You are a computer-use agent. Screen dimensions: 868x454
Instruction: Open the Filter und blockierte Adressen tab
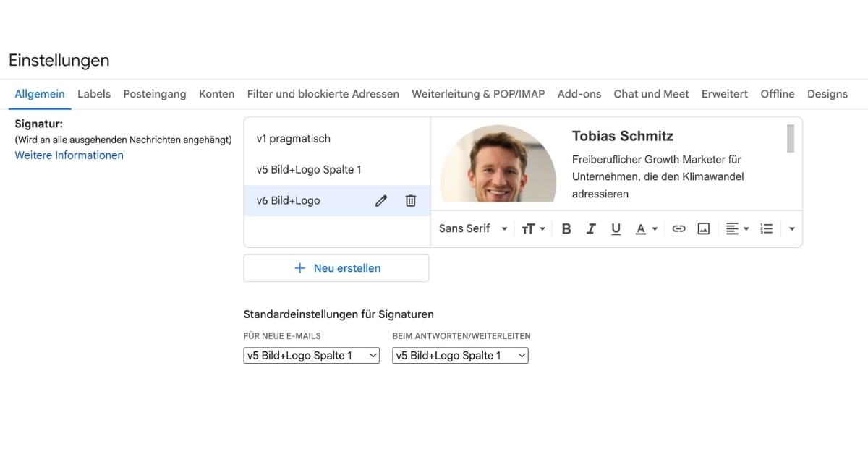323,94
